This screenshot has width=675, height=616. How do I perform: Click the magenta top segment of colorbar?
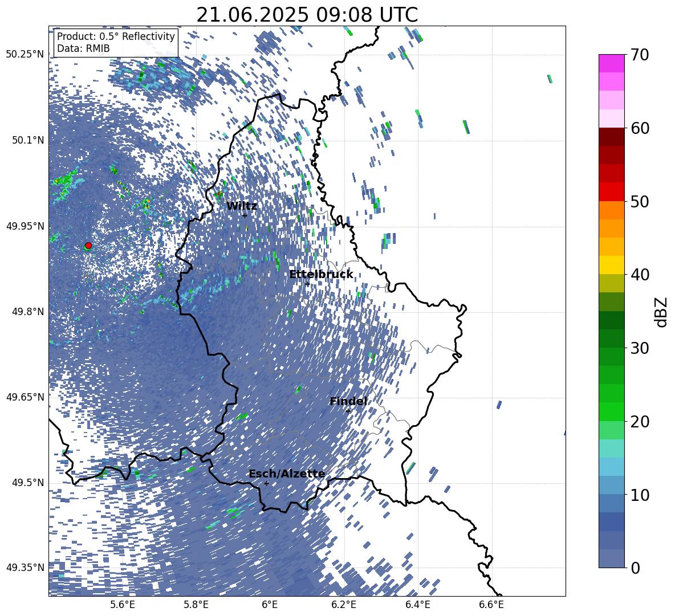click(611, 64)
